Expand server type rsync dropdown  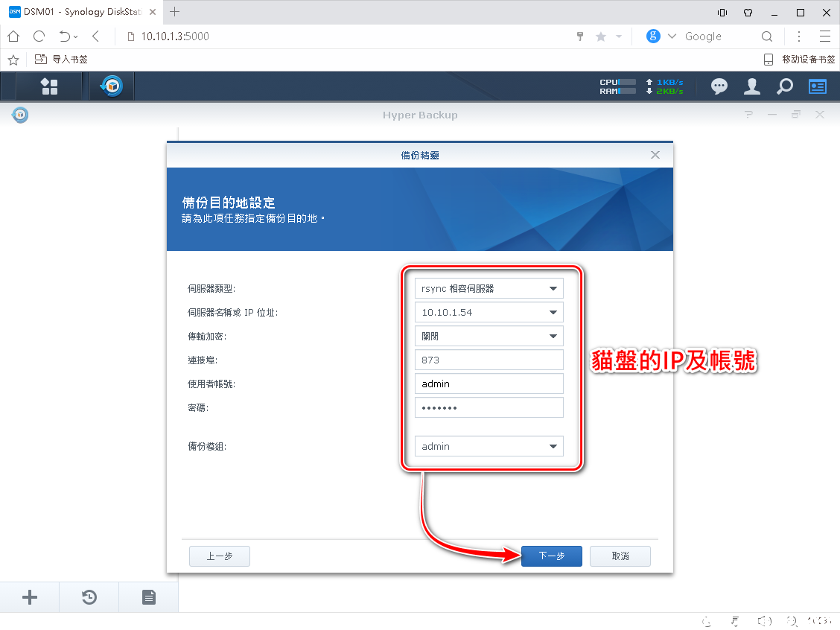(553, 289)
